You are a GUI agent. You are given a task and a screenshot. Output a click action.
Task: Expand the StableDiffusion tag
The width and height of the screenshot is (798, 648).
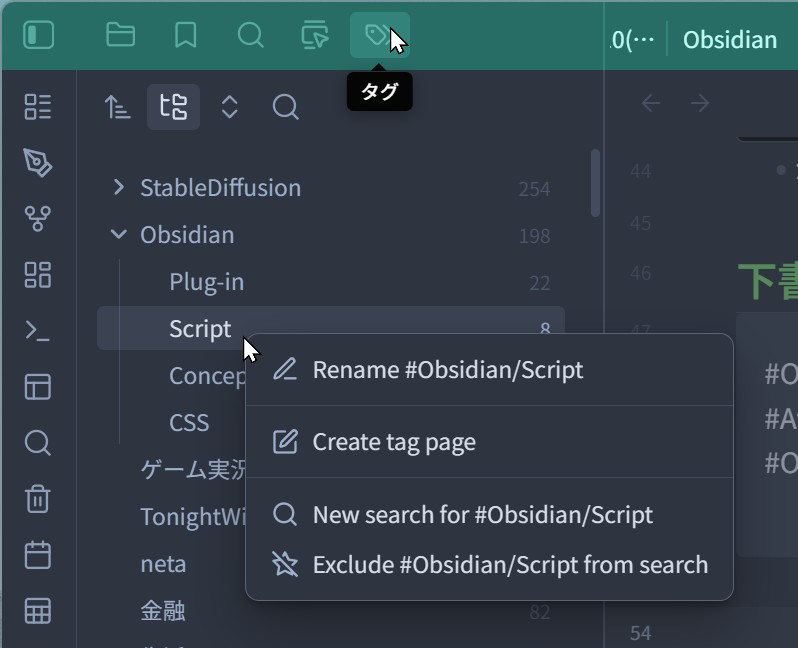(120, 187)
